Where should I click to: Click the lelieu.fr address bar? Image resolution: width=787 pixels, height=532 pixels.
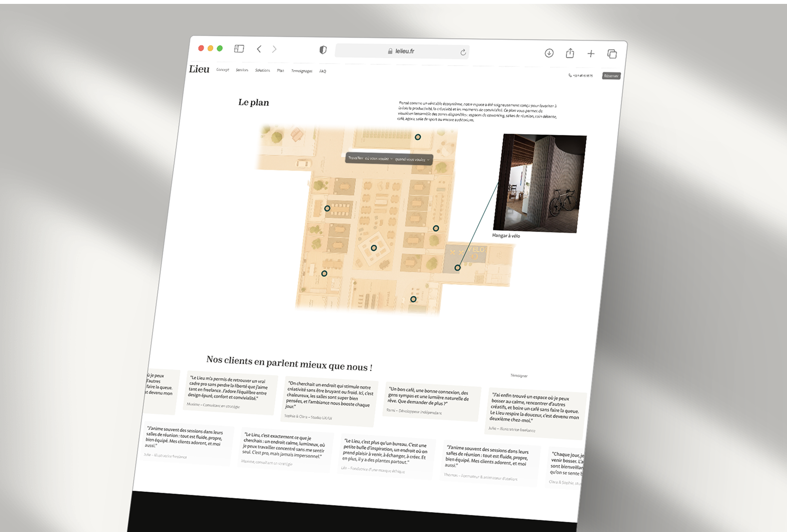404,51
